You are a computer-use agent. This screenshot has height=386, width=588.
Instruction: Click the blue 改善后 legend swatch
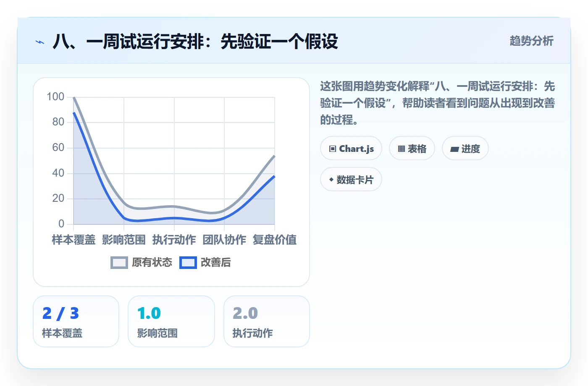(188, 263)
